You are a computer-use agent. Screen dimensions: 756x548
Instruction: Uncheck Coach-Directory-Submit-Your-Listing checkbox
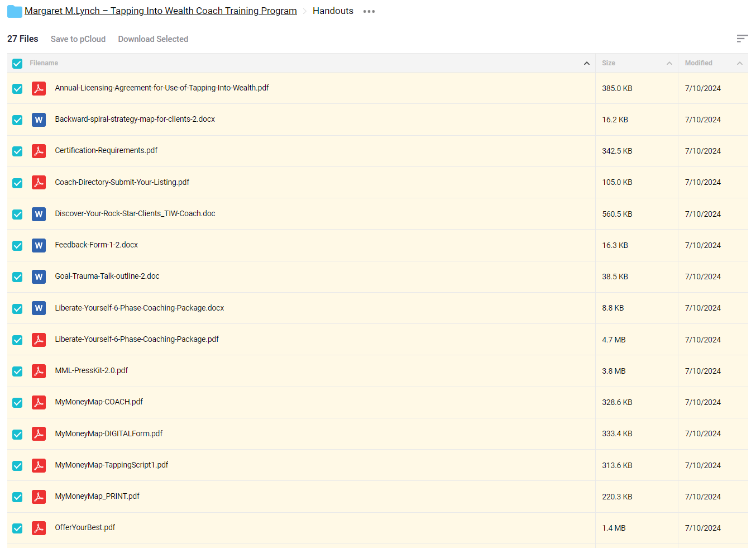point(17,183)
